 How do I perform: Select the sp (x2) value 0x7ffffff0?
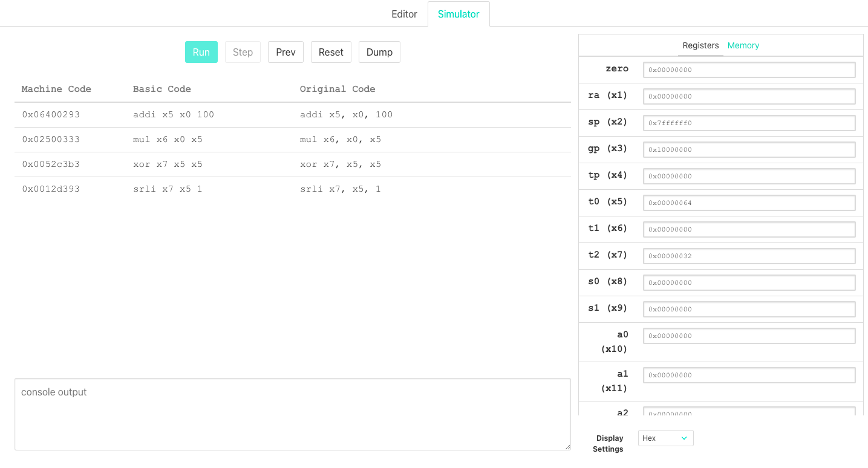[x=749, y=123]
